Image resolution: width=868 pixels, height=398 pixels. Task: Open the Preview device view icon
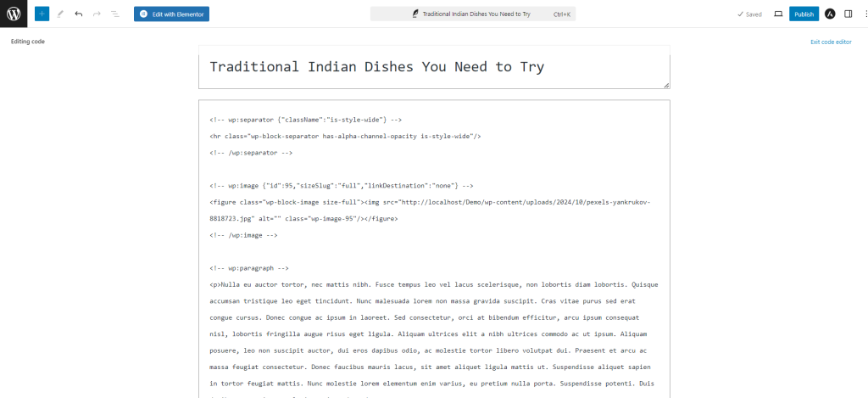pyautogui.click(x=778, y=14)
